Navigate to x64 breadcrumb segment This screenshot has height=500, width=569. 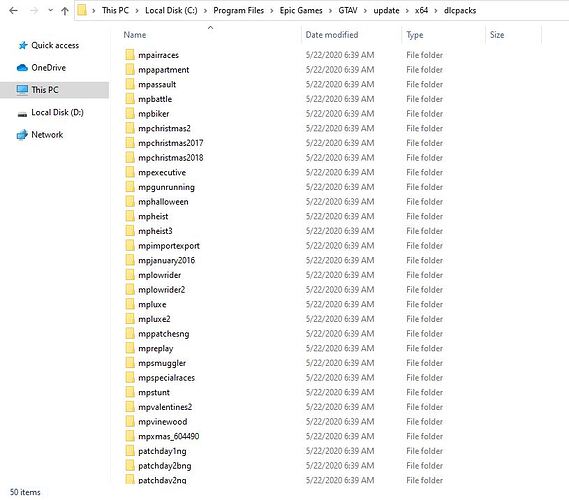click(421, 10)
